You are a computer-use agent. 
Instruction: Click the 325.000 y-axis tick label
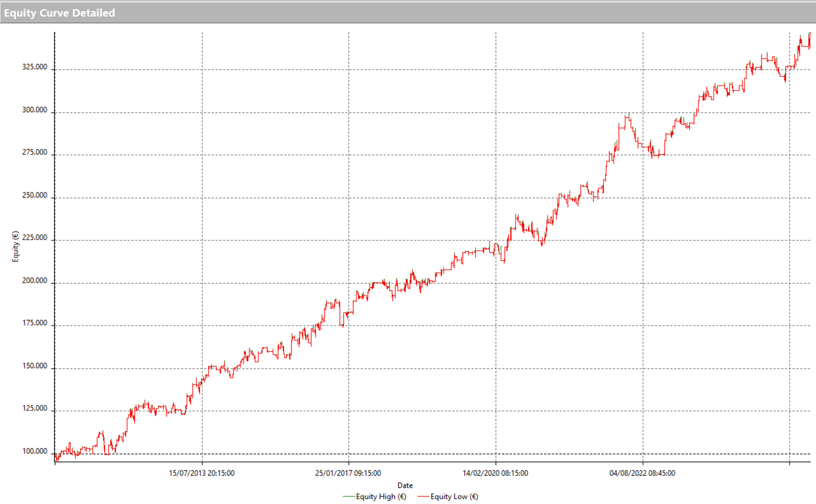35,67
